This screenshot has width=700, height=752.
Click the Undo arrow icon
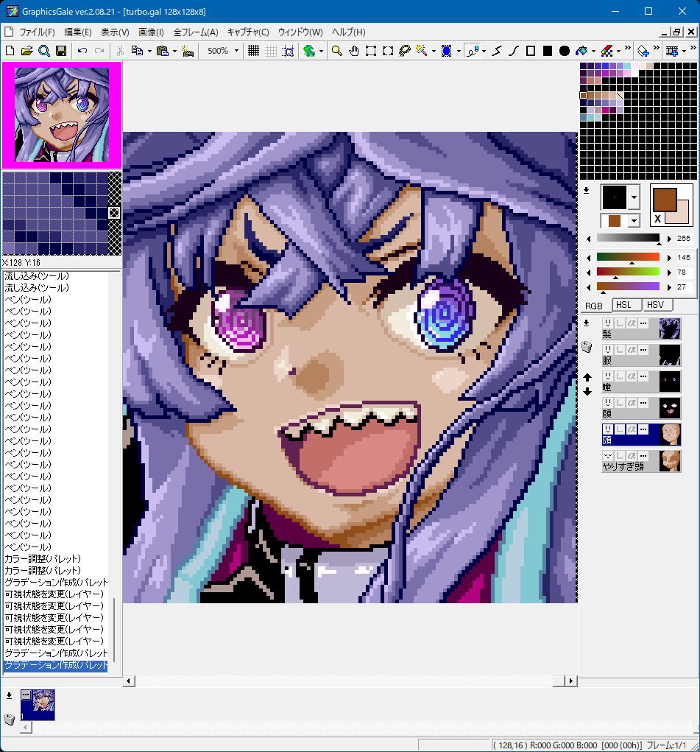click(82, 51)
